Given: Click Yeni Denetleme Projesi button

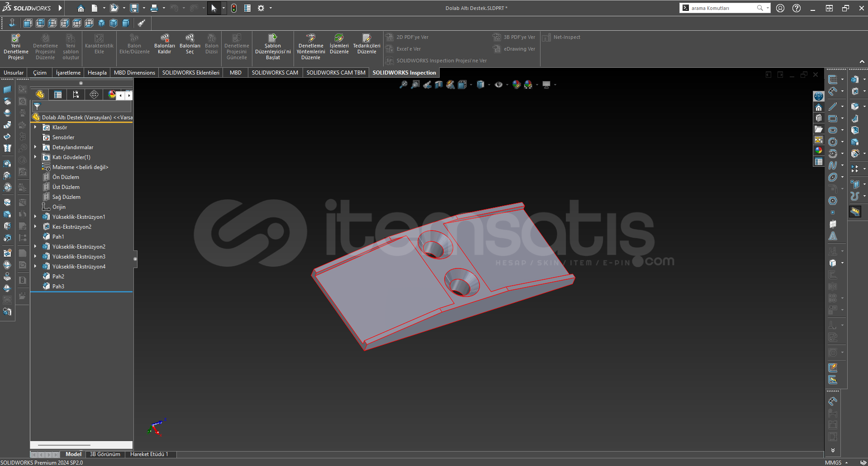Looking at the screenshot, I should (x=16, y=47).
